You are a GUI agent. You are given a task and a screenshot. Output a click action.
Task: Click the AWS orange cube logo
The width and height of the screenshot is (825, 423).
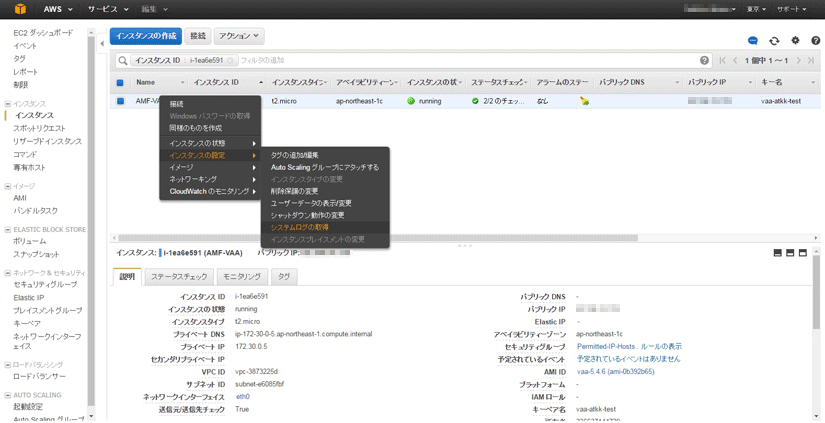point(16,9)
